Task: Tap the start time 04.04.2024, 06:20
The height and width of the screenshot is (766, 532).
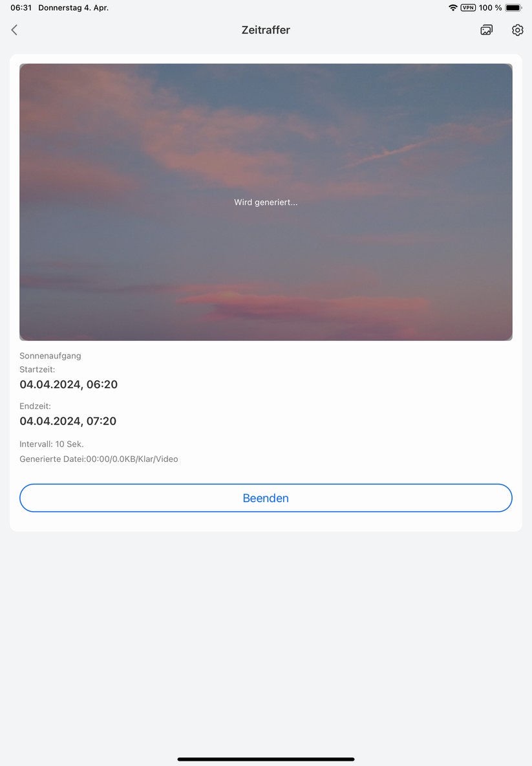Action: [x=69, y=385]
